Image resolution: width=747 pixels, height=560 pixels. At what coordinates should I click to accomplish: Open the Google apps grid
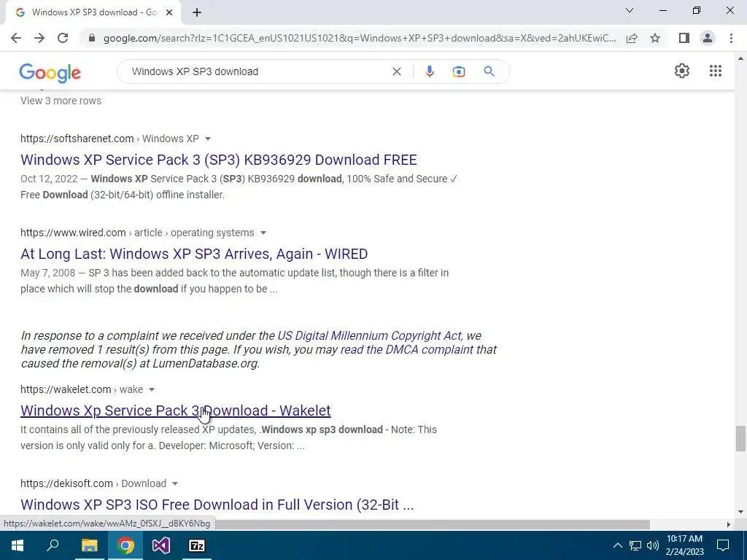click(x=716, y=71)
